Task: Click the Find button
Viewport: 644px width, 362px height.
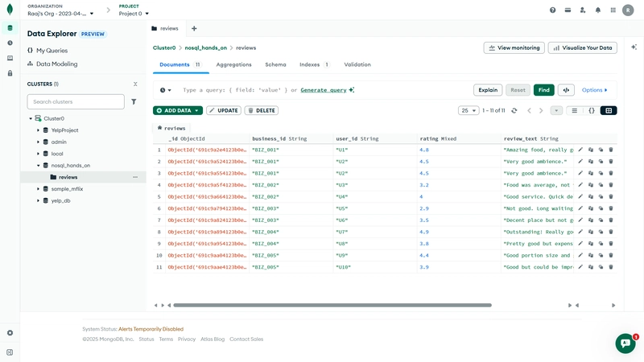Action: 544,90
